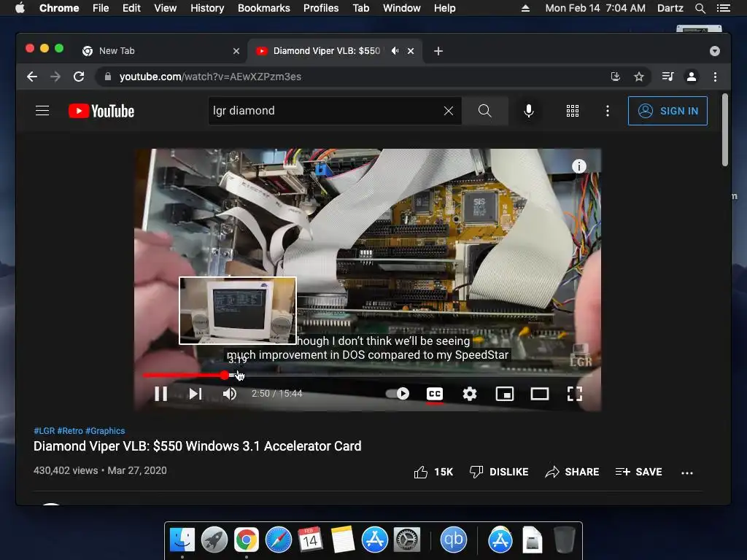Open the History menu
The height and width of the screenshot is (560, 747).
[207, 8]
